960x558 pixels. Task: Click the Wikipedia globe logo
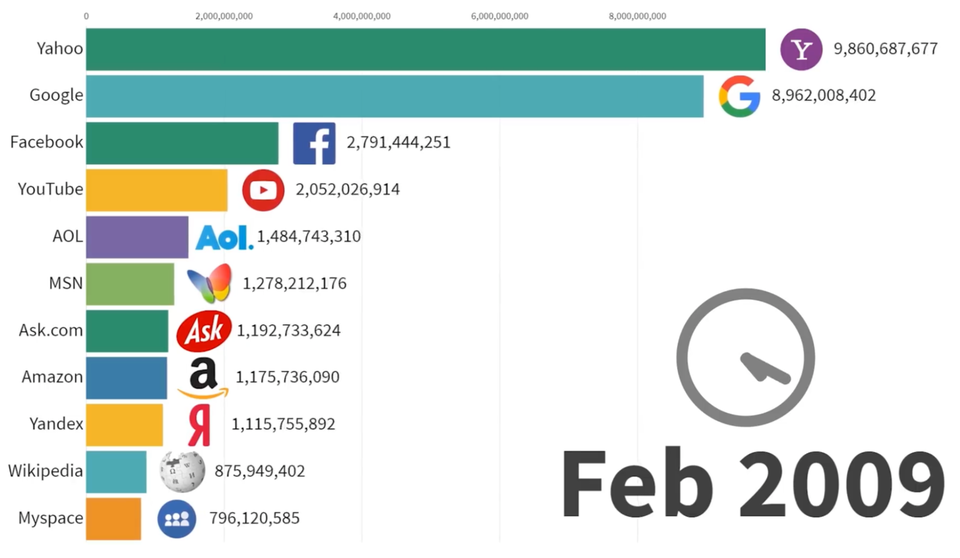pyautogui.click(x=182, y=471)
